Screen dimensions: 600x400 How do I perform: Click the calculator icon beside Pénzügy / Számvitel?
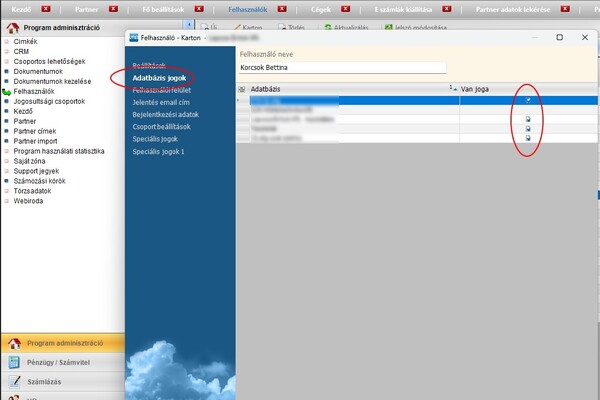coord(14,362)
